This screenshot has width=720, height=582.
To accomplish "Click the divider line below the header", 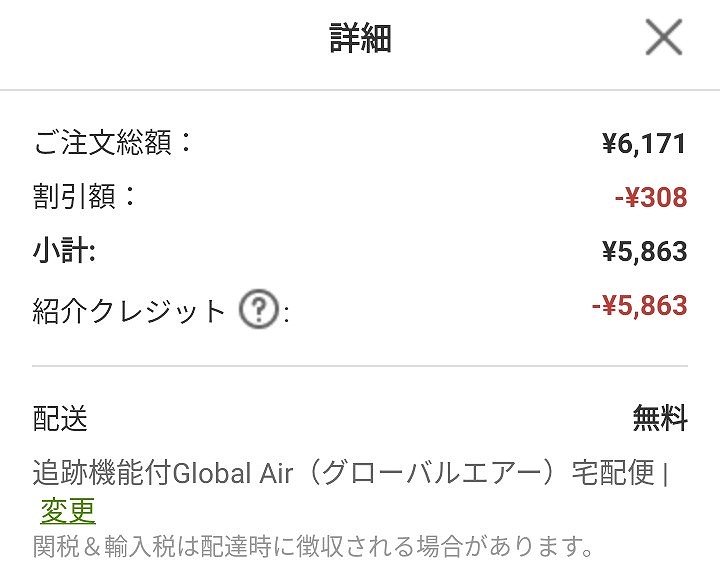I will tap(360, 90).
